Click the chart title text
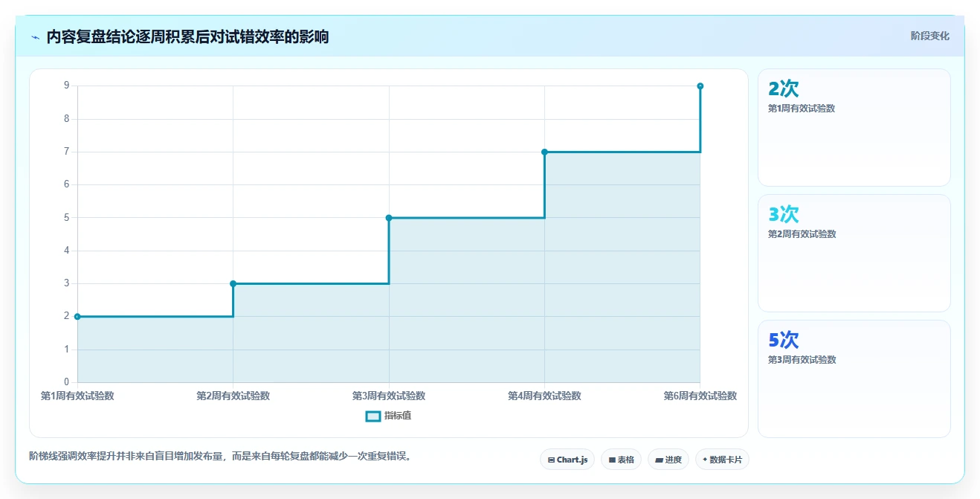980x499 pixels. coord(187,37)
